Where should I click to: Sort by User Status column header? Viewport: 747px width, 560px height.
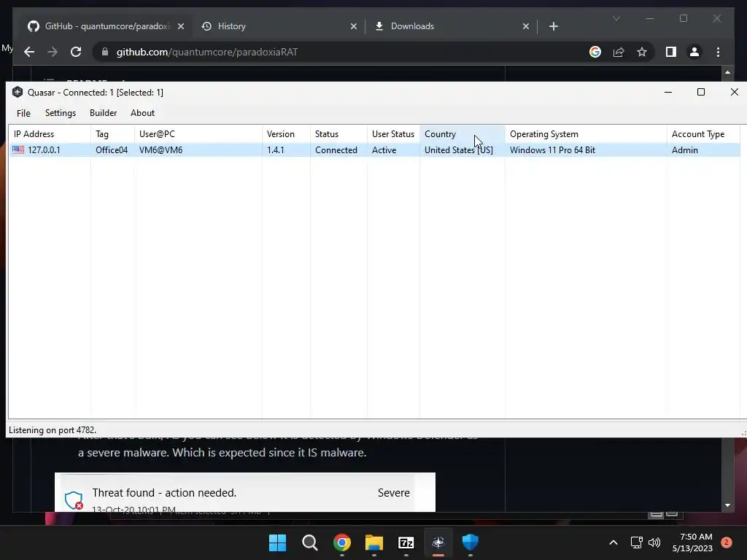(393, 134)
